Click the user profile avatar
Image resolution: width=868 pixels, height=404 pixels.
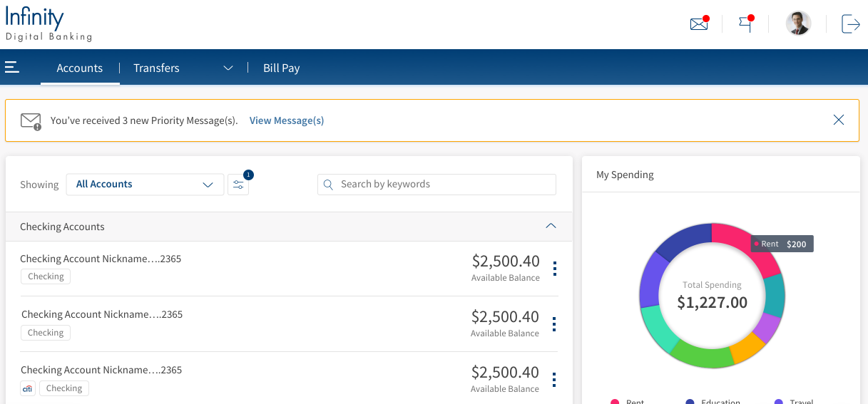click(x=798, y=24)
